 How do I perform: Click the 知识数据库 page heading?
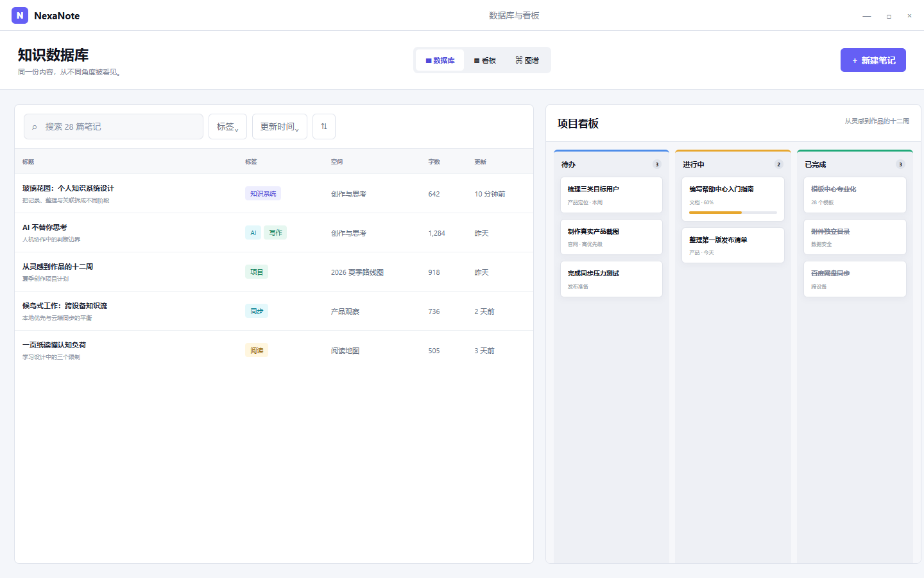(x=53, y=55)
